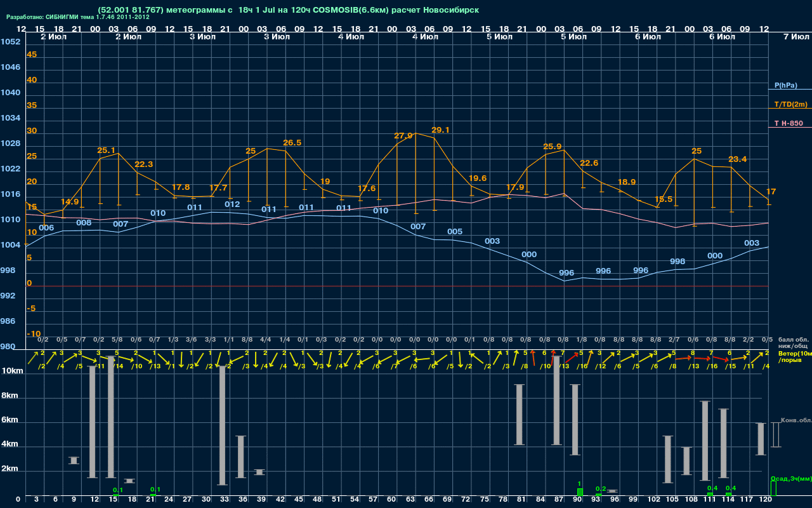
Task: Click the 1034 pressure axis label
Action: [10, 118]
